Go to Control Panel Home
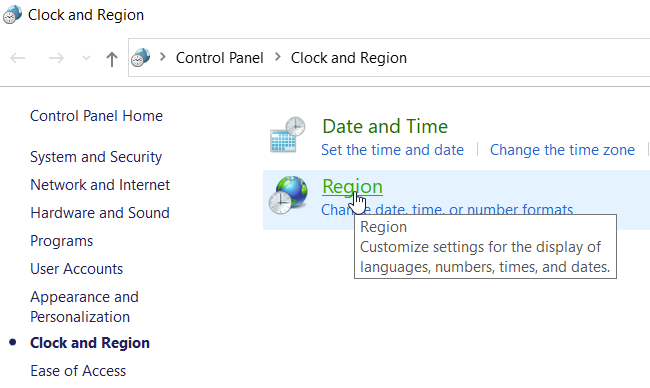This screenshot has width=650, height=388. coord(97,116)
